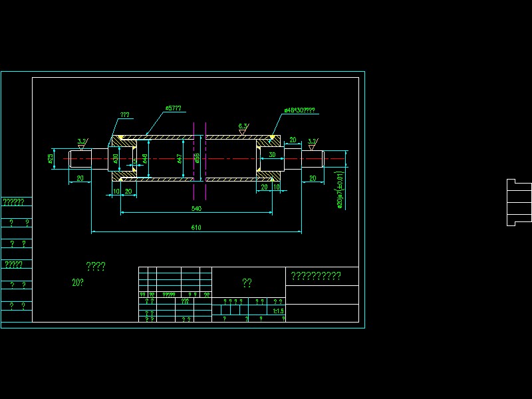Select the 3.2 roughness symbol on left journal

80,141
